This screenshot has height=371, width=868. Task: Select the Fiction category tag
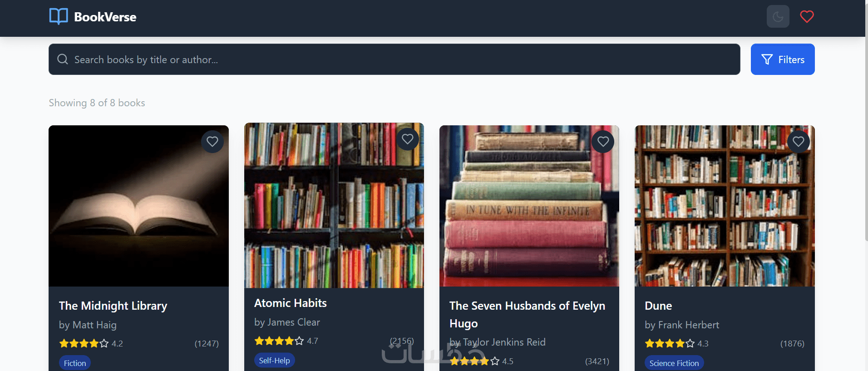point(75,363)
